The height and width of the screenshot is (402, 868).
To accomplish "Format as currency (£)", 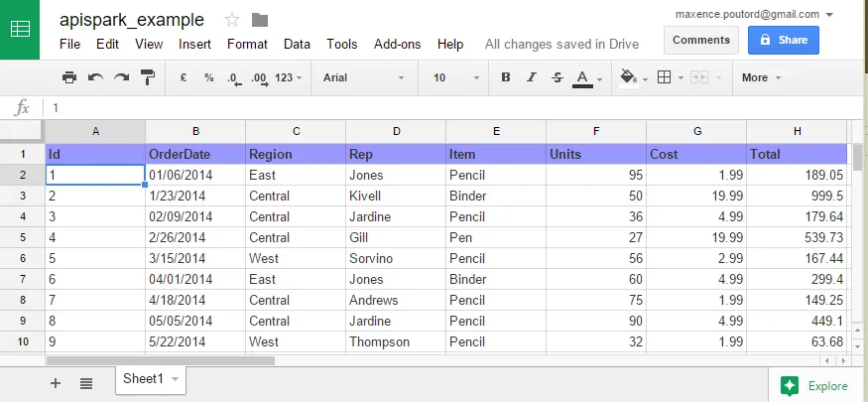I will click(184, 77).
